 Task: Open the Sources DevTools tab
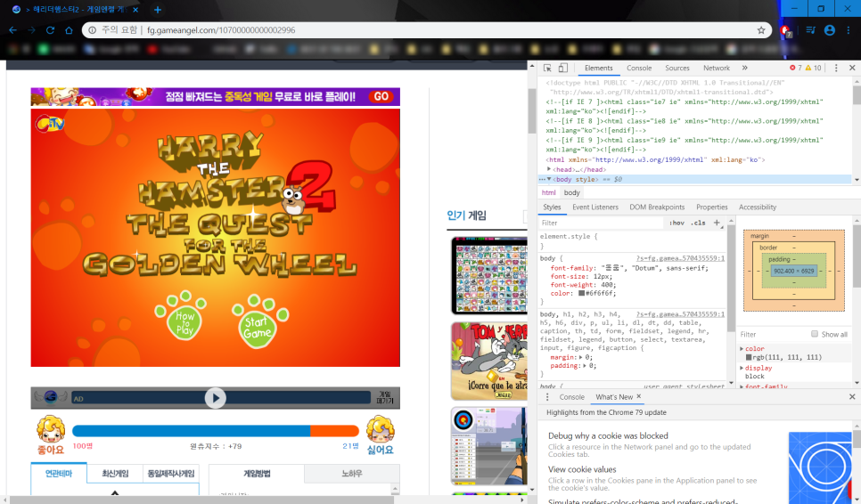[x=677, y=68]
